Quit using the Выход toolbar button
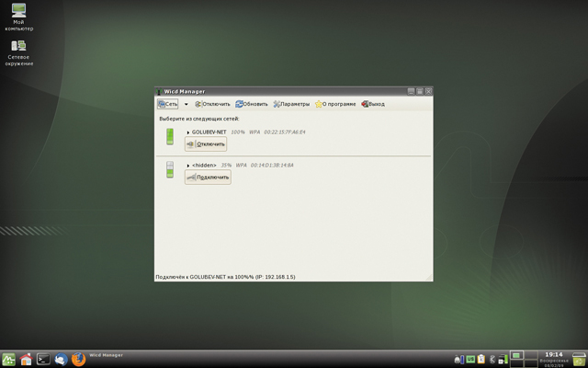 (373, 104)
